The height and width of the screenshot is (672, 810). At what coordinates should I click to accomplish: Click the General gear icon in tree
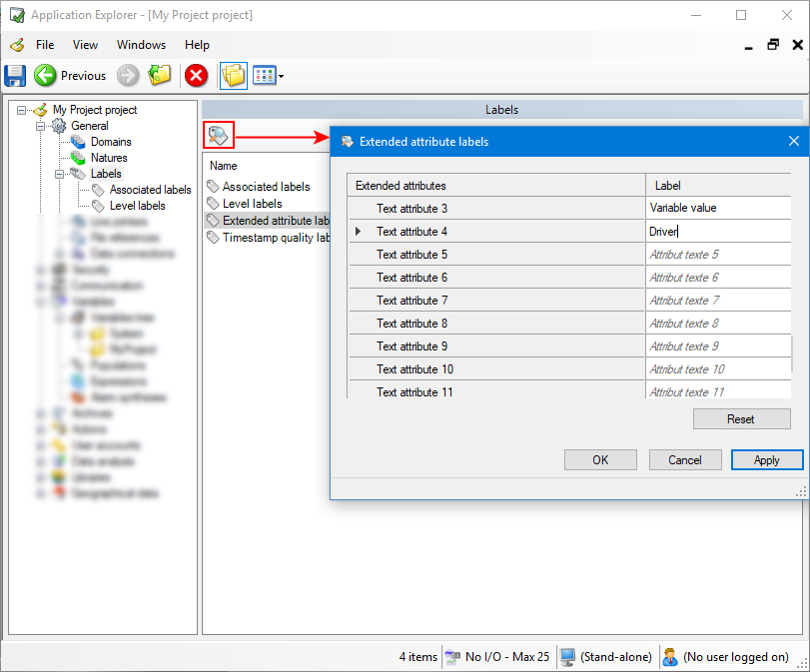point(59,126)
